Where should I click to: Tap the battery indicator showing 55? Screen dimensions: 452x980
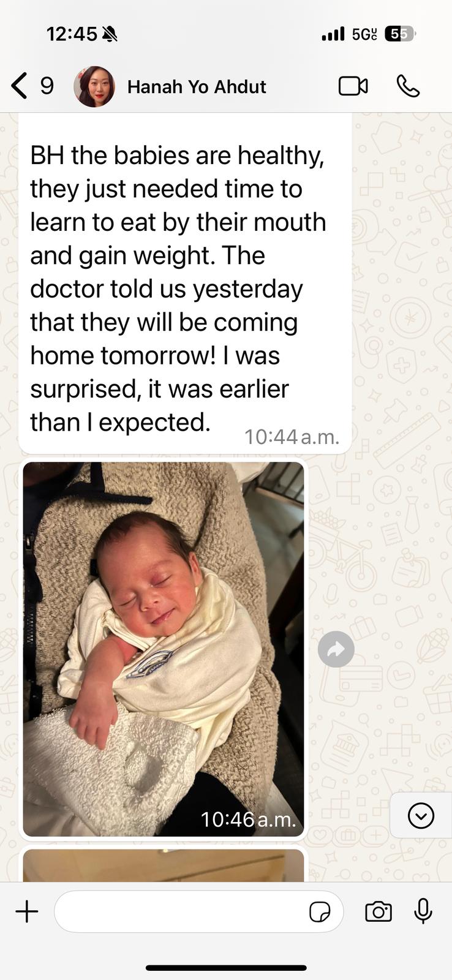point(400,34)
